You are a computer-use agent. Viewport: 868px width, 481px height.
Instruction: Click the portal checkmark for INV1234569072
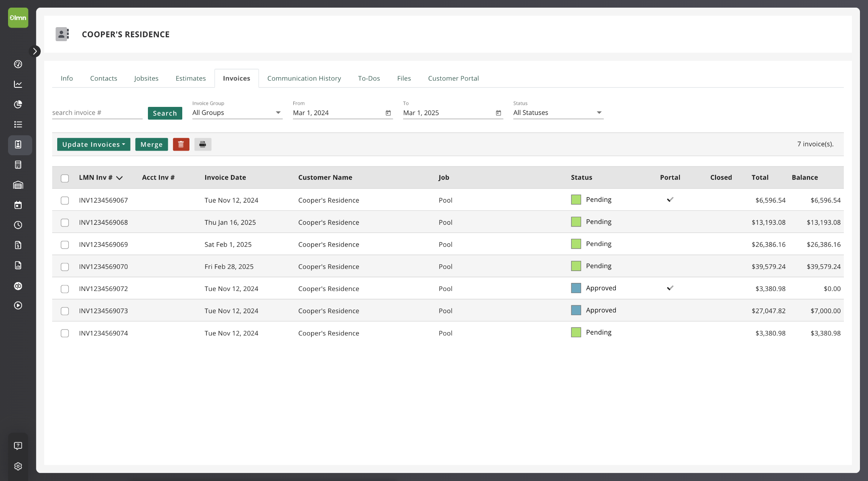pos(670,288)
